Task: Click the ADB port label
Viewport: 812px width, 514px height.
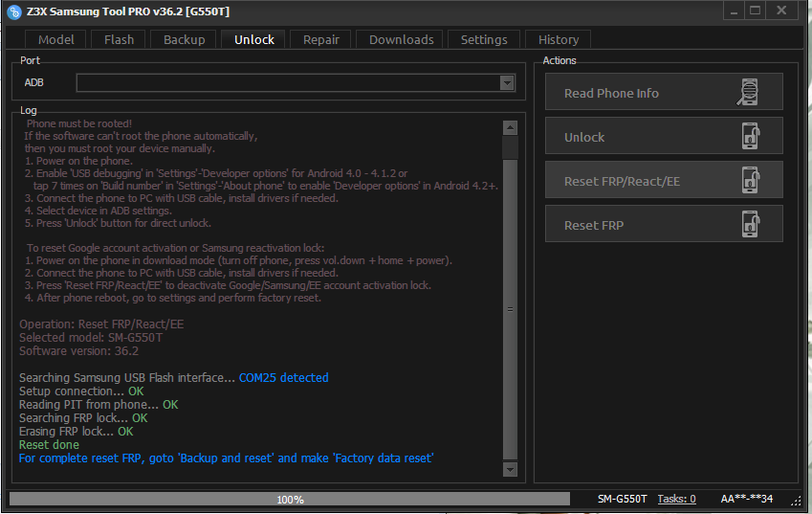Action: (x=33, y=82)
